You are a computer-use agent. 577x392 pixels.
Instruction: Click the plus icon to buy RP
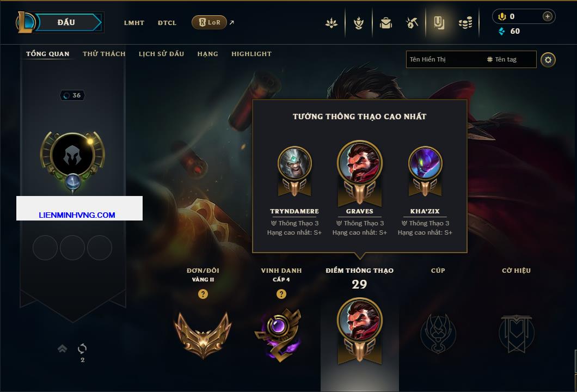pyautogui.click(x=547, y=16)
